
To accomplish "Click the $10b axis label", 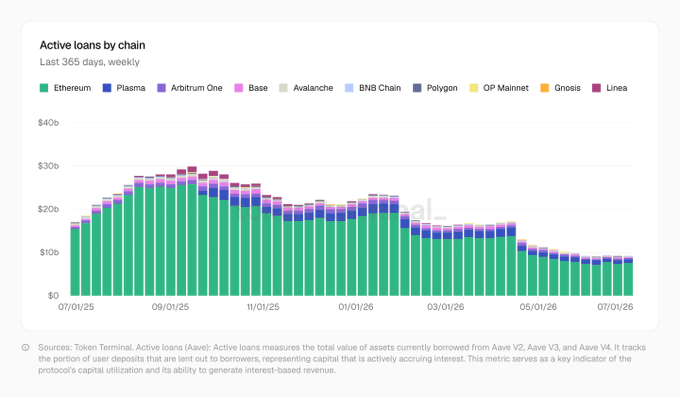I will [x=49, y=252].
